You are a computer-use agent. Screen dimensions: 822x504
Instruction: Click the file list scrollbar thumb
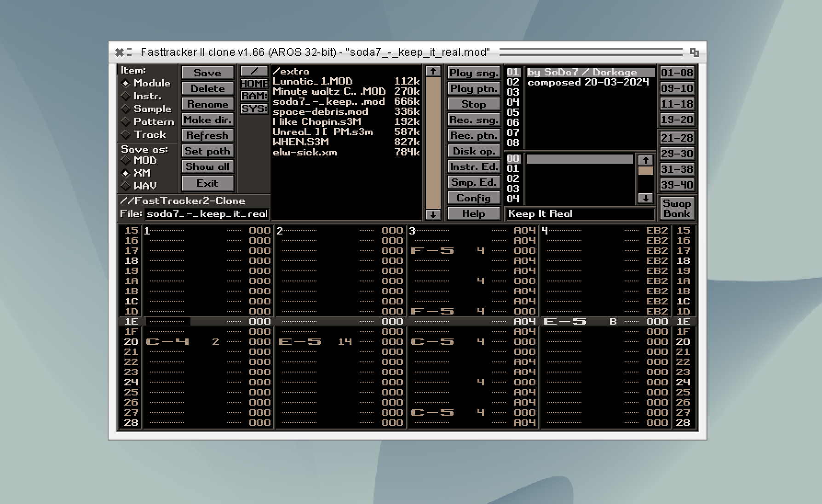point(433,143)
